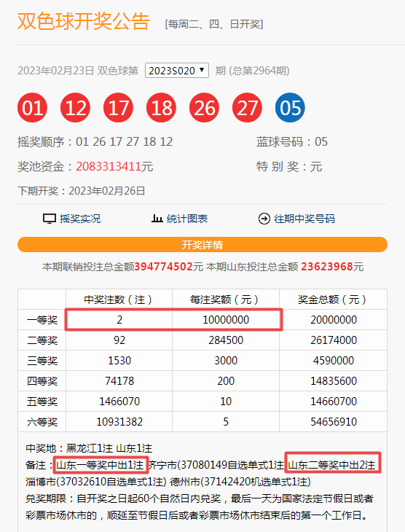Open the 2023S020 issue dropdown

pos(177,71)
